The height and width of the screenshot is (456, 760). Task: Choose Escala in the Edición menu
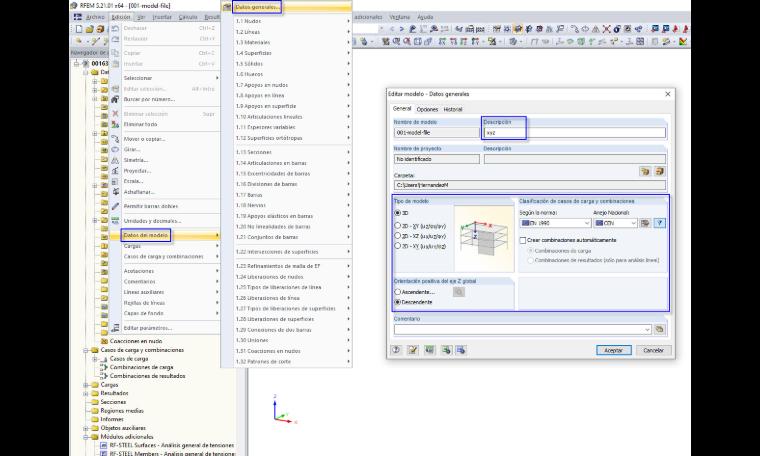pos(133,181)
